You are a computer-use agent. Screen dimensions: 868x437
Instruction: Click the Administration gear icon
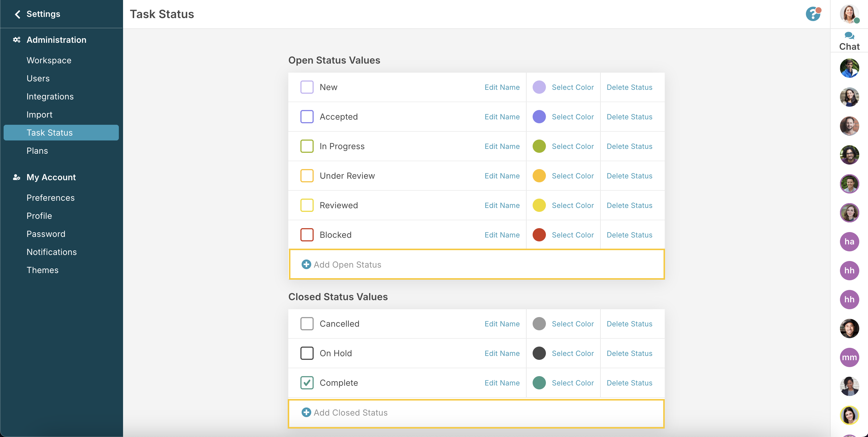click(x=17, y=40)
